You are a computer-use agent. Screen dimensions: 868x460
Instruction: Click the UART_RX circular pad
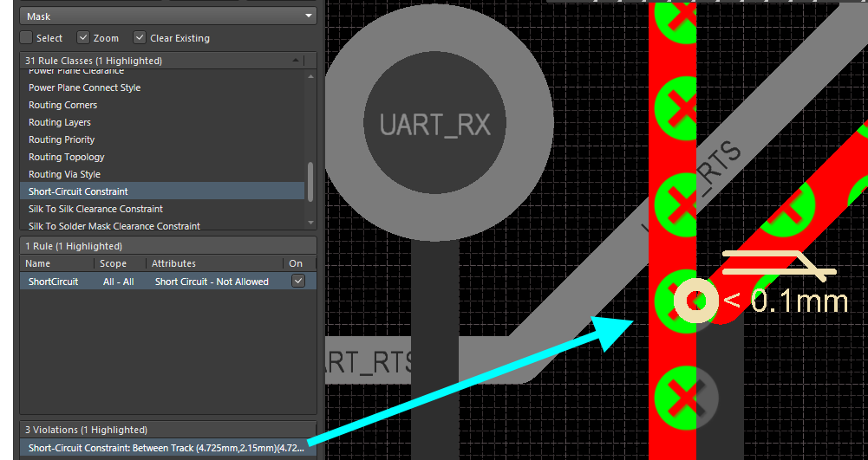click(x=434, y=124)
